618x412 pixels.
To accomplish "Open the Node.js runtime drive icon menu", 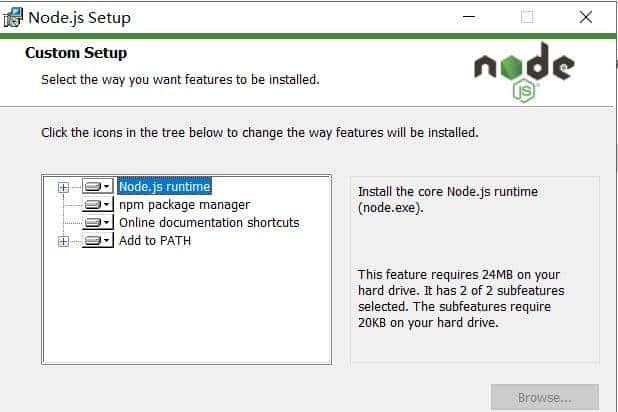I will point(98,186).
